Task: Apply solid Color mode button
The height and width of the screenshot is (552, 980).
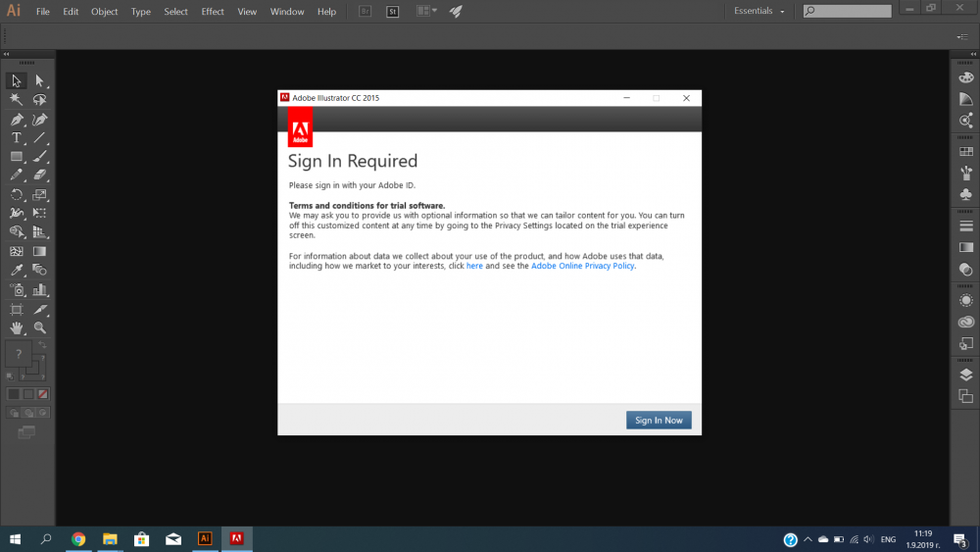Action: [13, 394]
